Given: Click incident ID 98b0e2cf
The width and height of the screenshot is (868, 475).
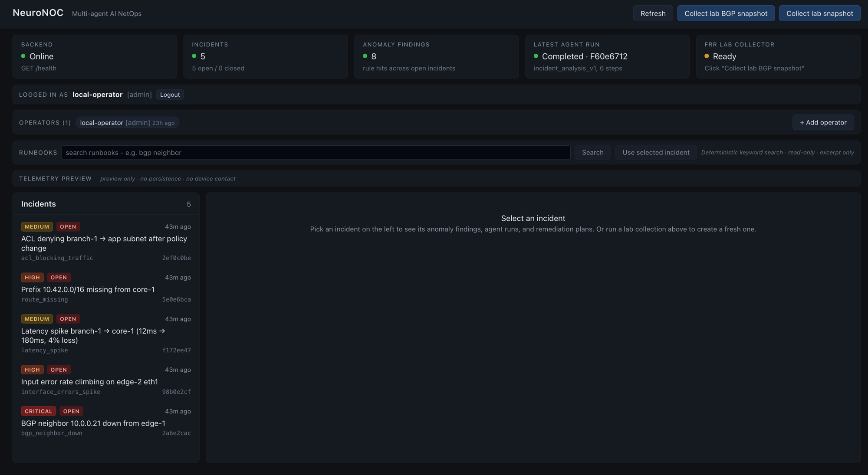Looking at the screenshot, I should point(176,392).
